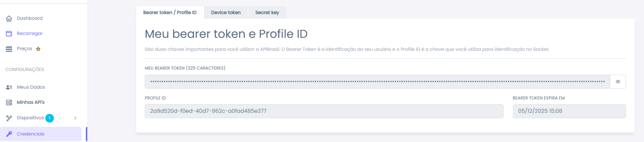Screen dimensions: 644x142
Task: Click the Minhas API's server icon
Action: pos(9,102)
